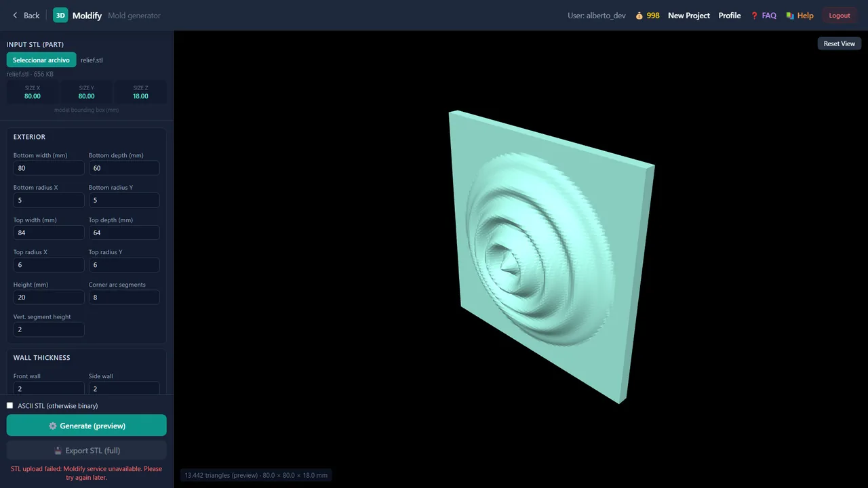Click the credits count 998
The width and height of the screenshot is (868, 488).
[x=653, y=16]
